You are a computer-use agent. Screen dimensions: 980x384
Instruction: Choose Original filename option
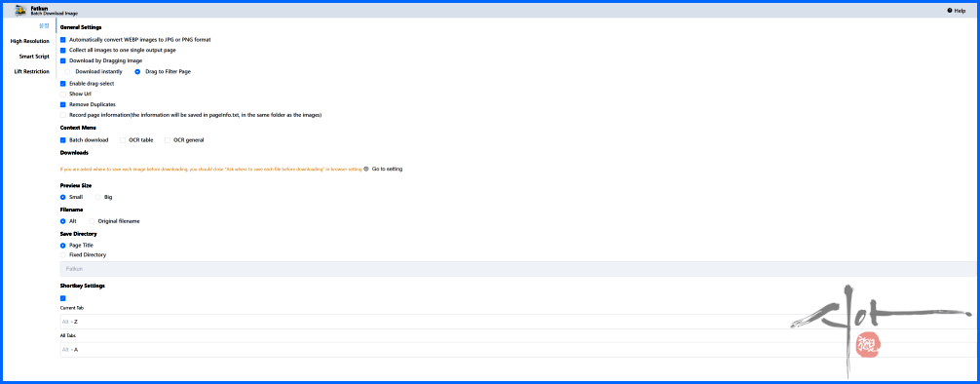point(92,221)
